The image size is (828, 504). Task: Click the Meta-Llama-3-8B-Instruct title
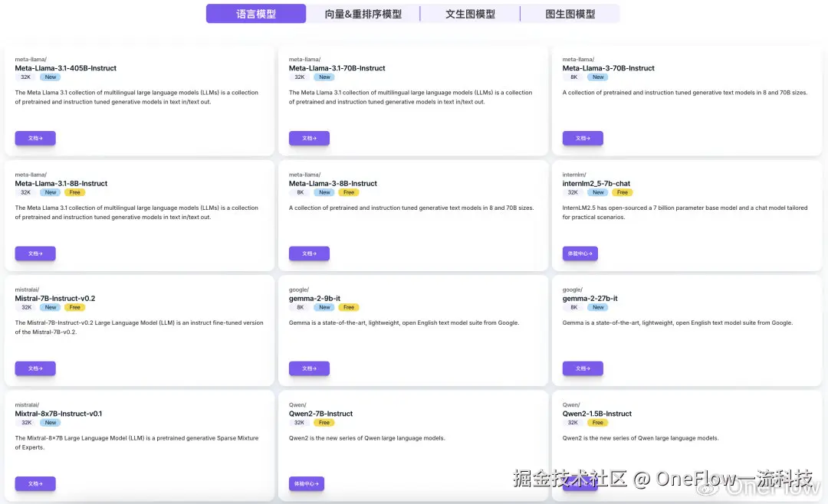333,183
